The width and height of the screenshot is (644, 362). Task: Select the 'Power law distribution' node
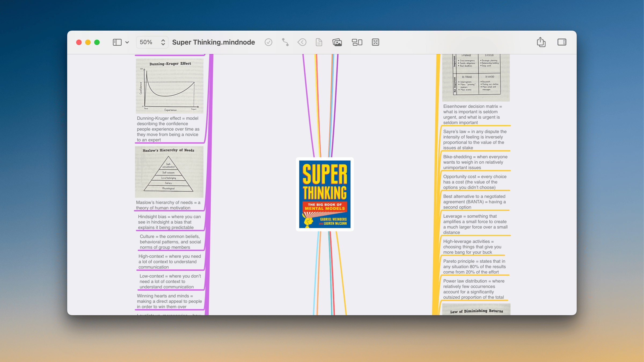(x=474, y=289)
